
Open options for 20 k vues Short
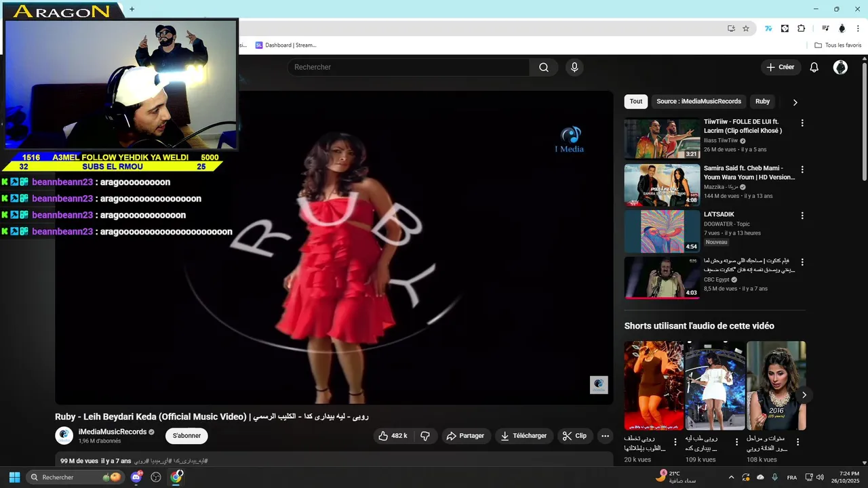tap(675, 442)
